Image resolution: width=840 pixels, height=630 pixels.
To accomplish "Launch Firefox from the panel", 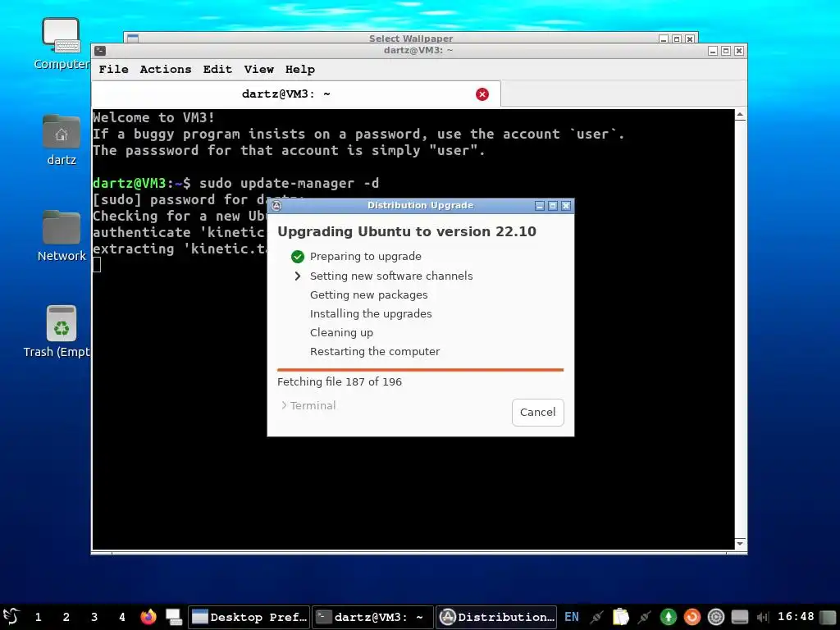I will [x=148, y=617].
